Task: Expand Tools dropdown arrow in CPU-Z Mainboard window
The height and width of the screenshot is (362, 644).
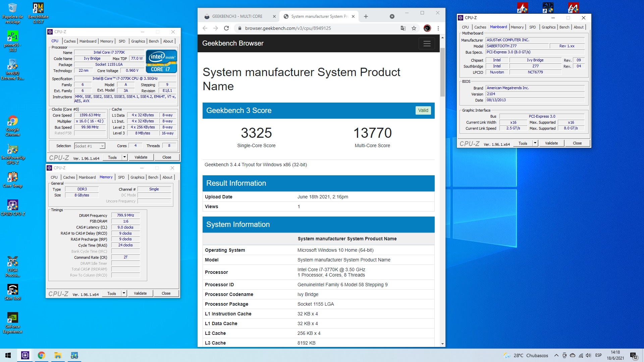Action: pyautogui.click(x=535, y=143)
